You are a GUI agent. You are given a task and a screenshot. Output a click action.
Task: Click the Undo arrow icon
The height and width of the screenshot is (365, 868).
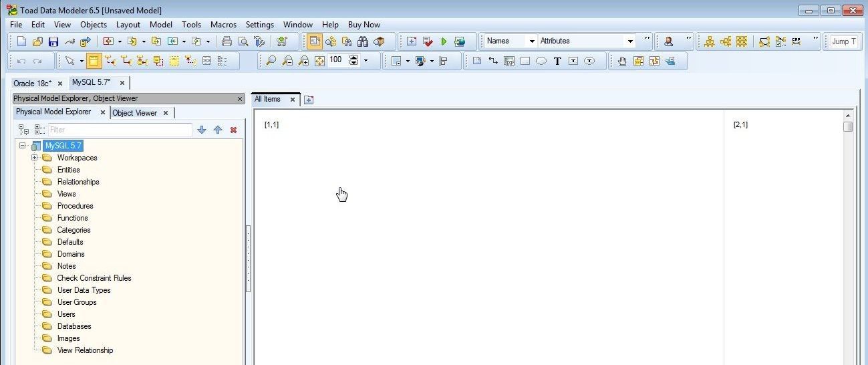tap(21, 61)
